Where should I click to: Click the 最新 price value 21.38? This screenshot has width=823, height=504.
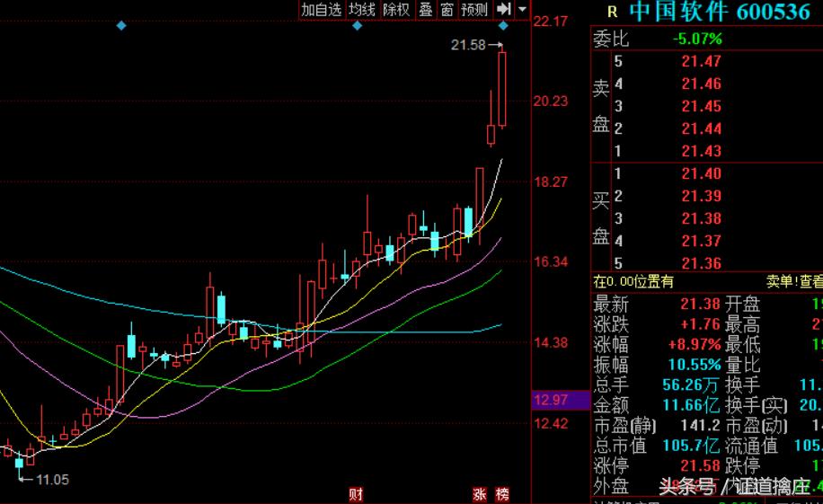pyautogui.click(x=700, y=304)
